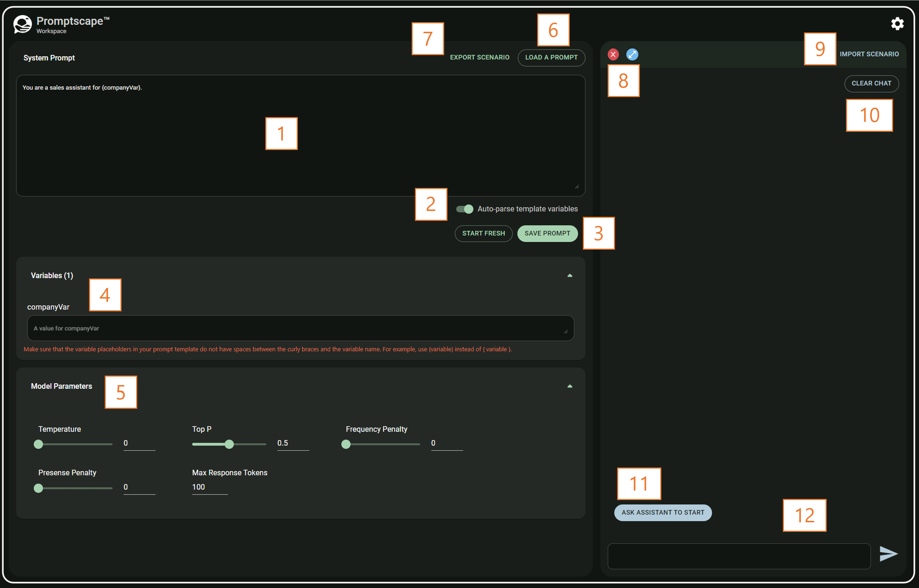The width and height of the screenshot is (919, 588).
Task: Click the Frequency Penalty slider handle
Action: (x=346, y=444)
